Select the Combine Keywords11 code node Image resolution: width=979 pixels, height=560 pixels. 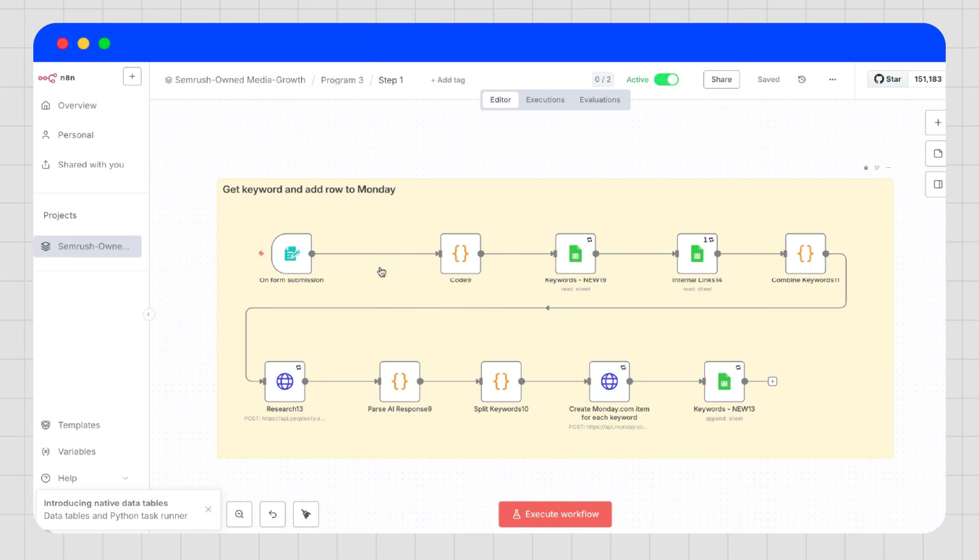click(805, 254)
